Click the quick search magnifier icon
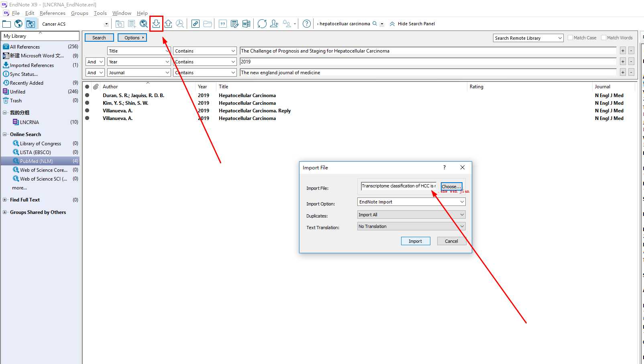Viewport: 644px width, 364px height. 375,24
